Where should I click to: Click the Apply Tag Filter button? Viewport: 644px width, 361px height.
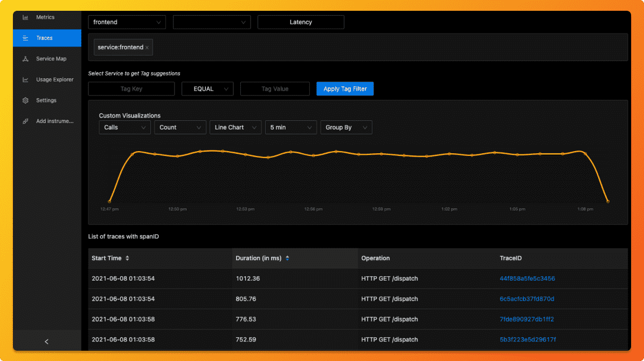click(x=345, y=88)
